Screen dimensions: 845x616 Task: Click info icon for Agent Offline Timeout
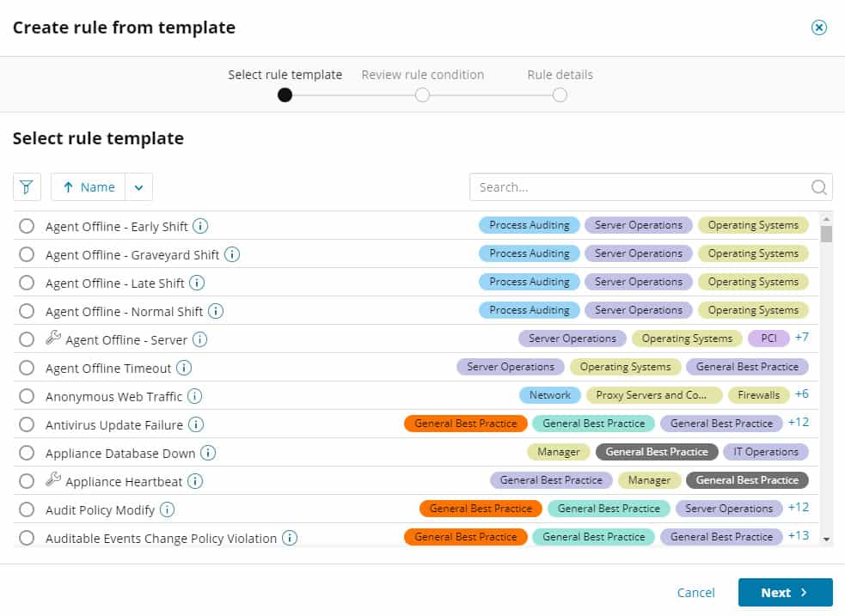click(x=184, y=368)
